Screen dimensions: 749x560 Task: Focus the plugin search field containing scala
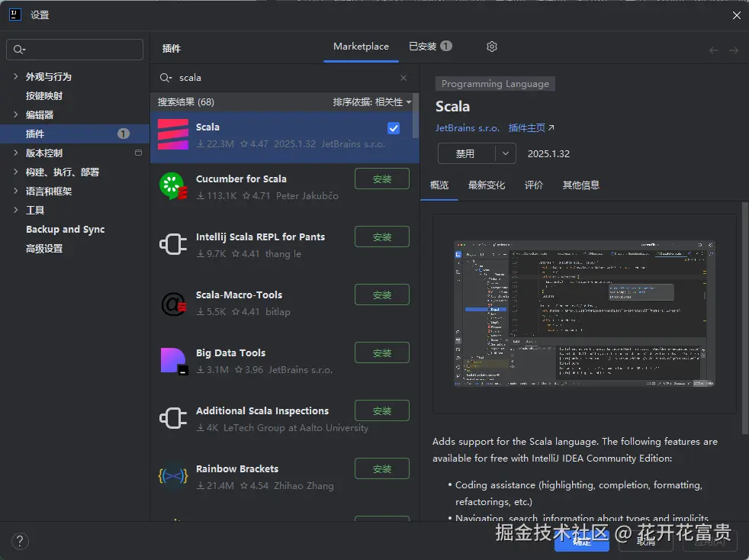pyautogui.click(x=284, y=77)
